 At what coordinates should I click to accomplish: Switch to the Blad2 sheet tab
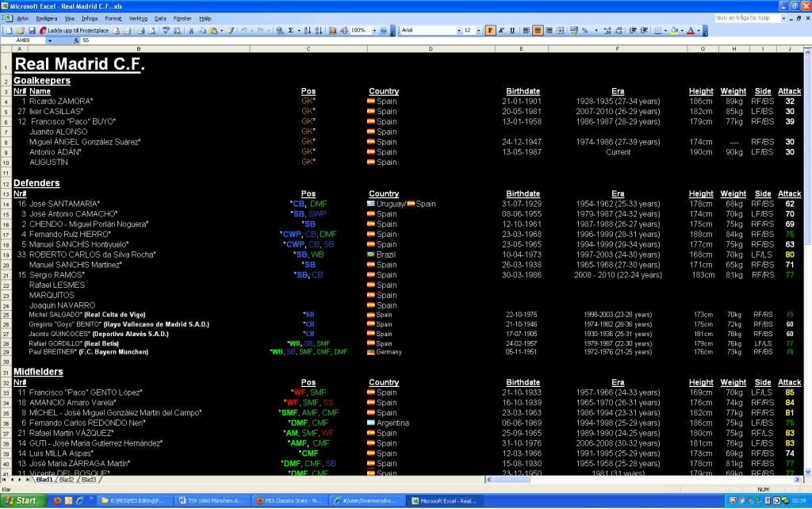click(67, 480)
